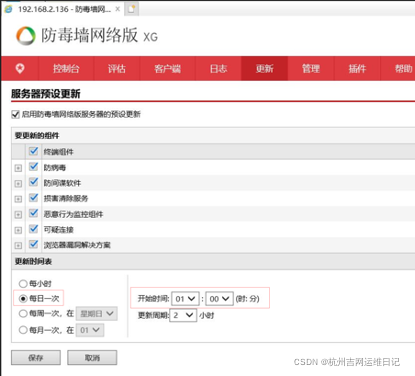The height and width of the screenshot is (376, 415).
Task: Toggle the 终端组件 checkbox
Action: pyautogui.click(x=33, y=151)
